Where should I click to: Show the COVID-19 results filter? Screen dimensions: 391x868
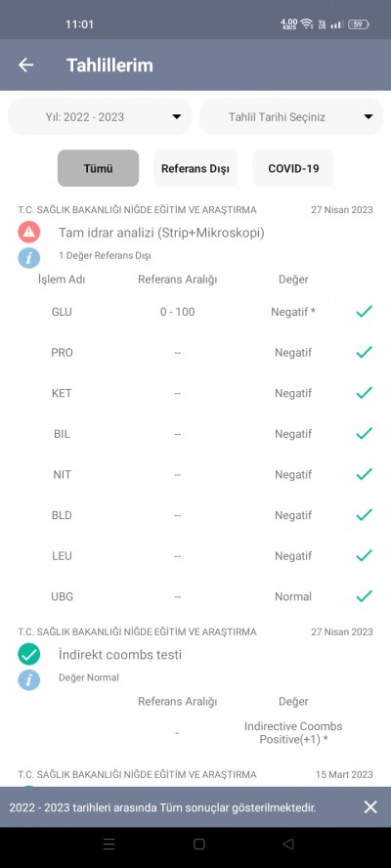pos(293,168)
